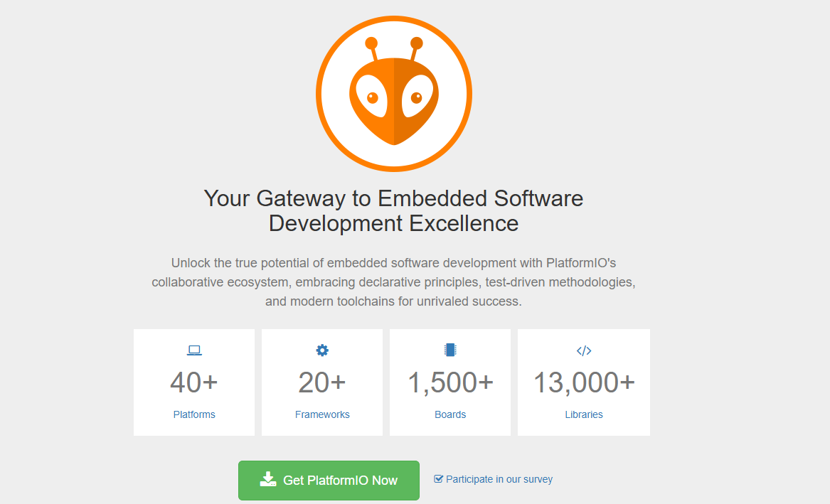Image resolution: width=830 pixels, height=504 pixels.
Task: Open the Frameworks link
Action: click(322, 414)
